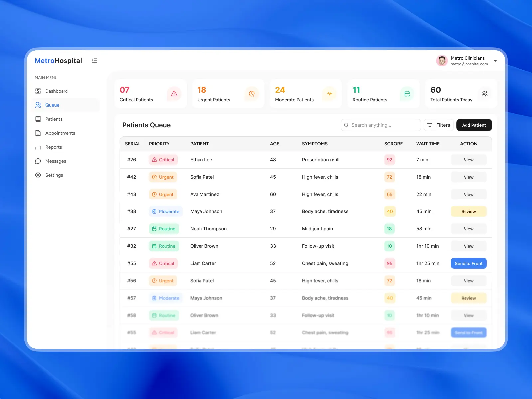
Task: Send Liam Carter #55 to Front
Action: 469,263
